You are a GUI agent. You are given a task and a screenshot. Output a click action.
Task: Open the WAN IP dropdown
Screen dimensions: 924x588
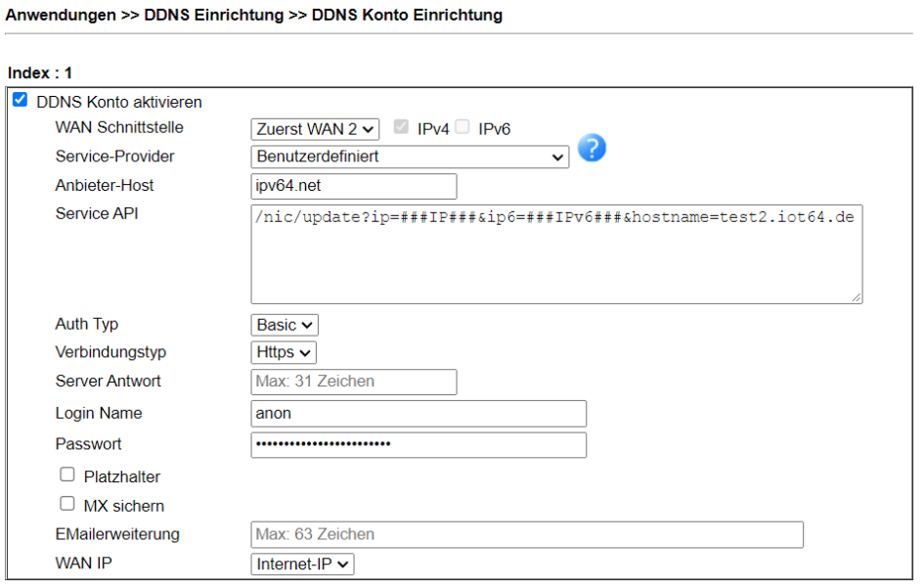302,564
